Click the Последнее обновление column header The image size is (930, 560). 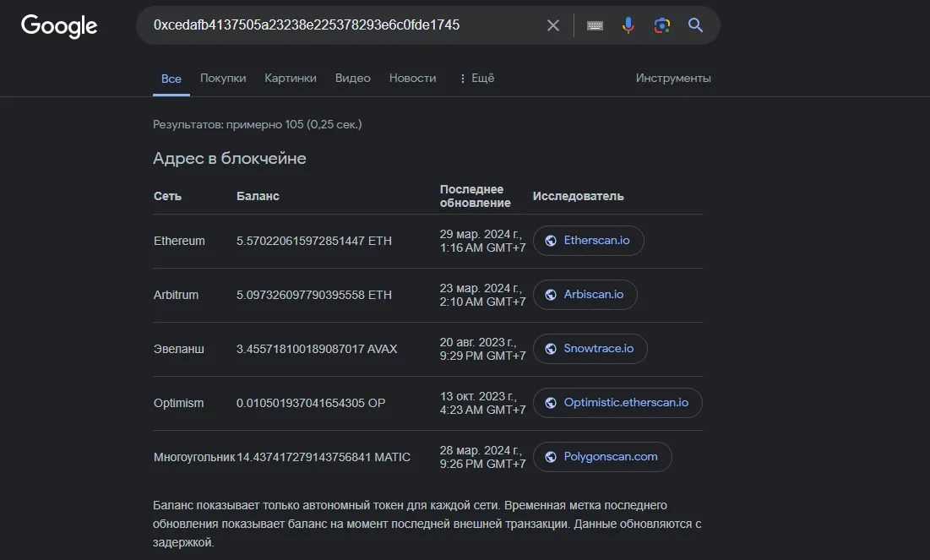pyautogui.click(x=475, y=196)
